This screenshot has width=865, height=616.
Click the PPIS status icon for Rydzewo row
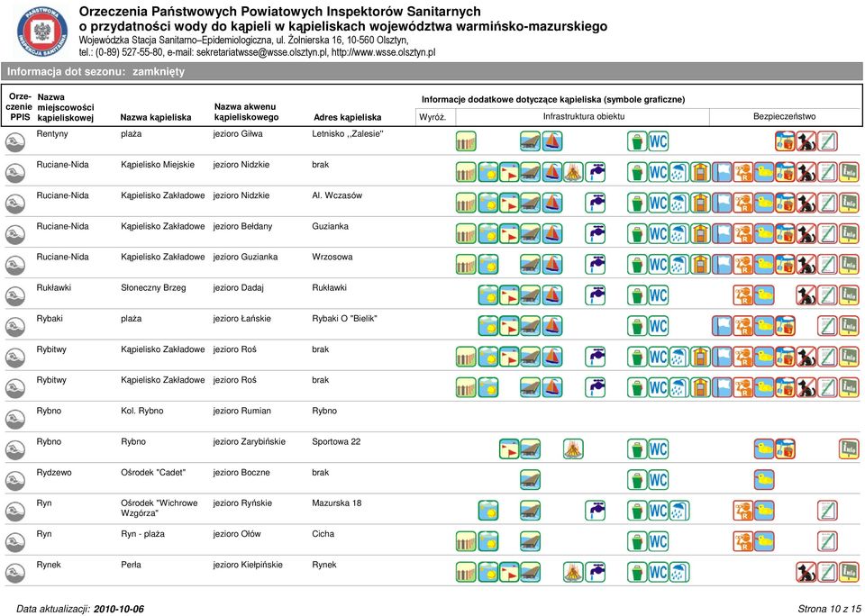click(15, 481)
